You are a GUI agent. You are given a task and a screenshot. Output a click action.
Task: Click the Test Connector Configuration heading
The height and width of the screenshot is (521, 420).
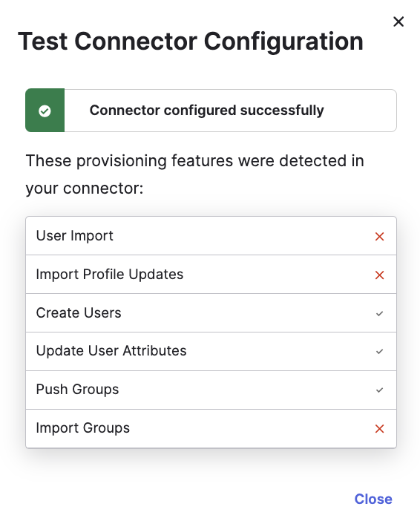pos(191,42)
